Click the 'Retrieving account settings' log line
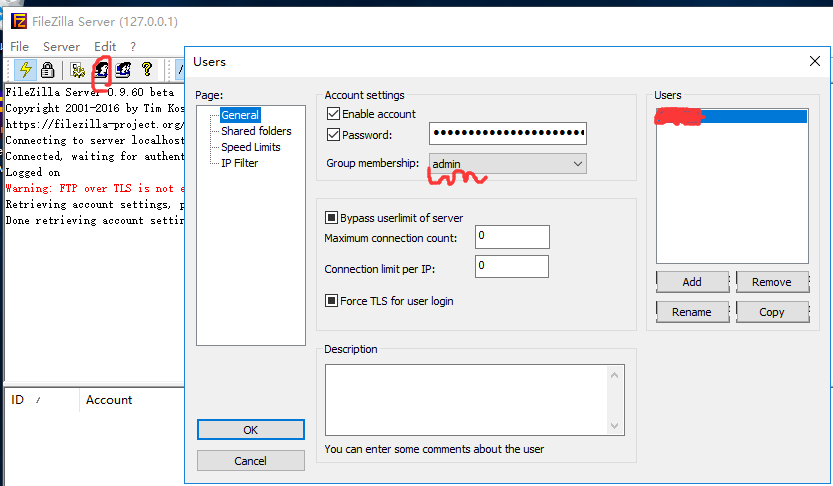The image size is (833, 486). 95,204
